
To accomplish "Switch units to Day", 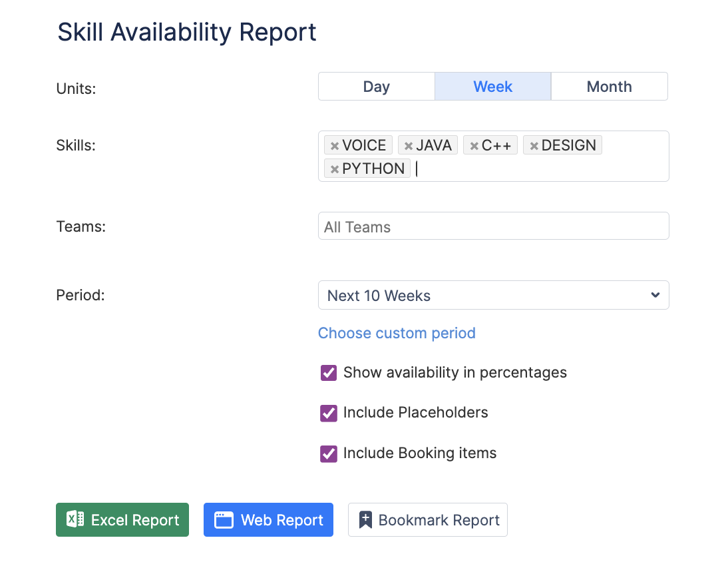I will pyautogui.click(x=376, y=87).
